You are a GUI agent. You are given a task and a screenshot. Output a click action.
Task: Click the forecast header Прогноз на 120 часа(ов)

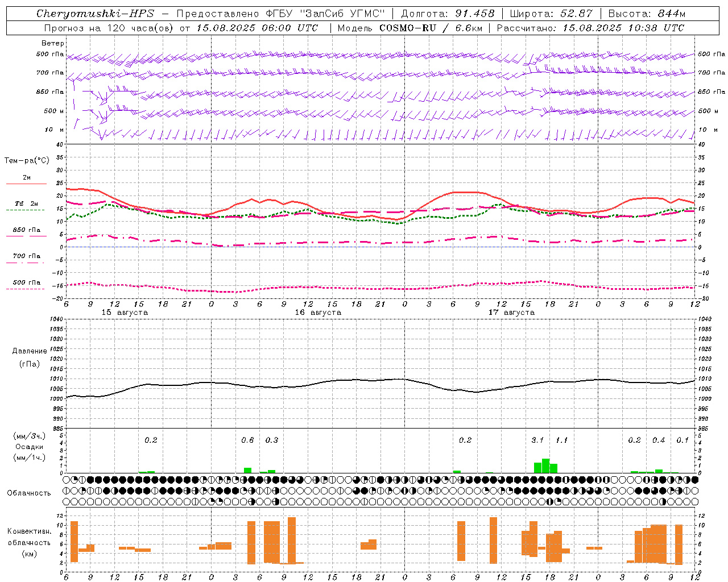109,28
